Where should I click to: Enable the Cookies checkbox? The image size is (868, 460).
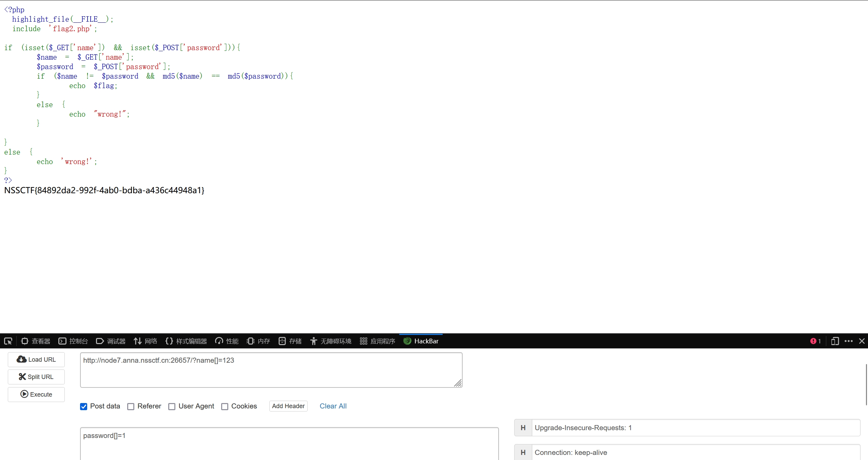(225, 406)
